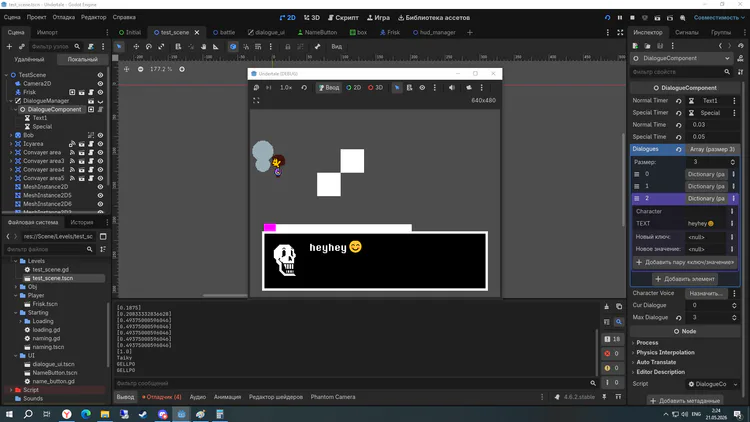This screenshot has width=750, height=422.
Task: Assign a Character Voice resource
Action: point(706,293)
